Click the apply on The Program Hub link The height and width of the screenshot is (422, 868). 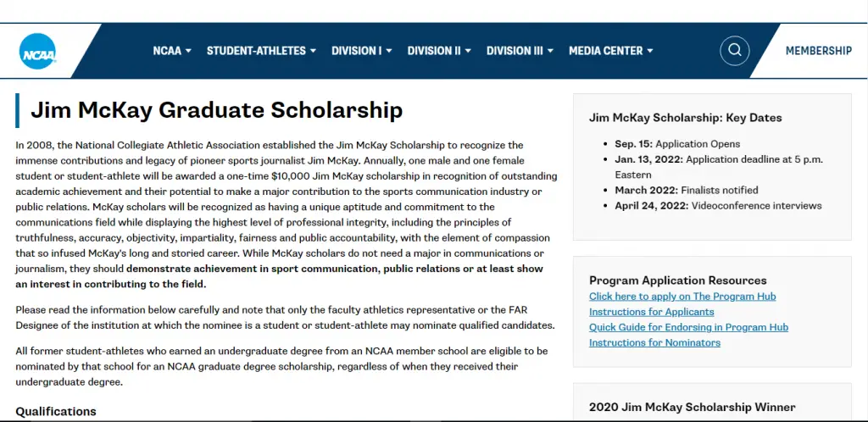coord(682,297)
